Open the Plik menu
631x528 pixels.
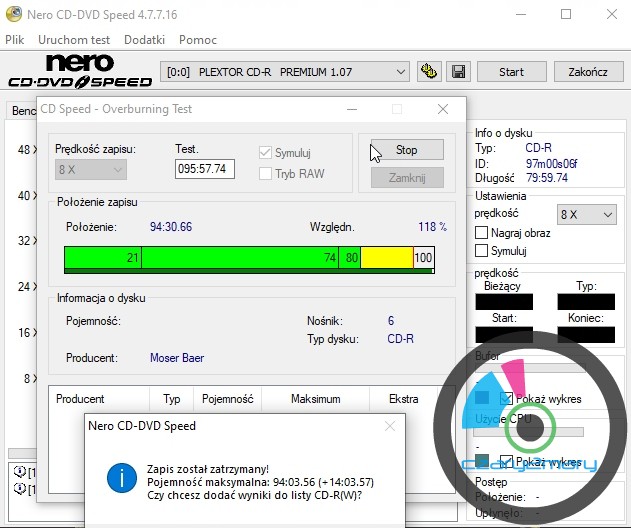pos(15,40)
